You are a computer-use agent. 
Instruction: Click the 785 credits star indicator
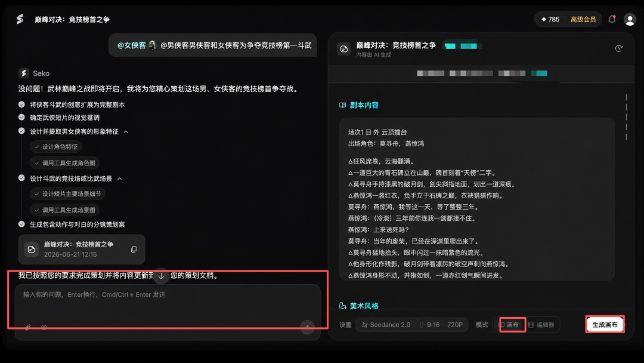pos(550,19)
